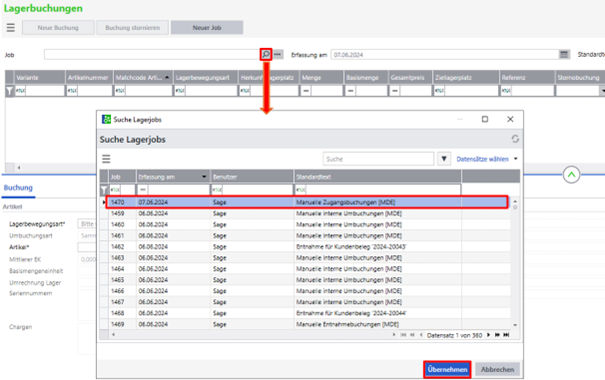Collapse the lower panel with chevron button
The width and height of the screenshot is (605, 380).
(x=571, y=175)
